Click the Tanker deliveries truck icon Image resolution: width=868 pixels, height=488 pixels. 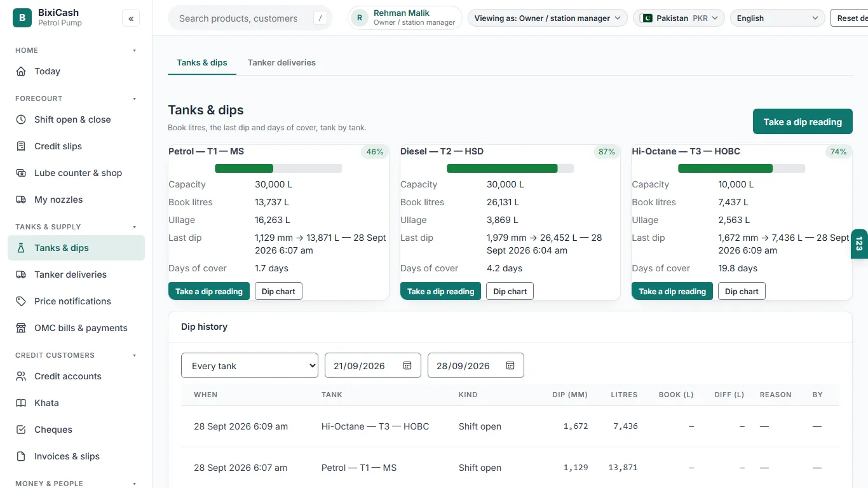[21, 274]
